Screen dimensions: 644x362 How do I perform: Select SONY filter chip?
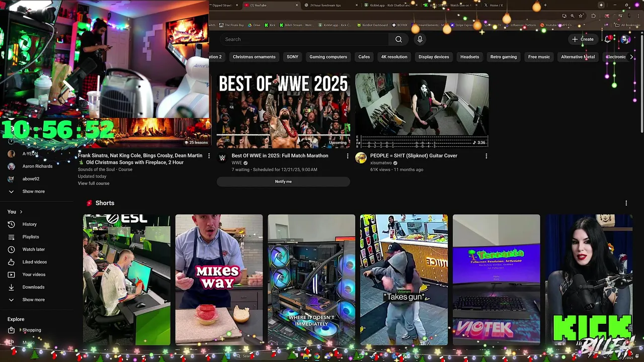[x=292, y=57]
